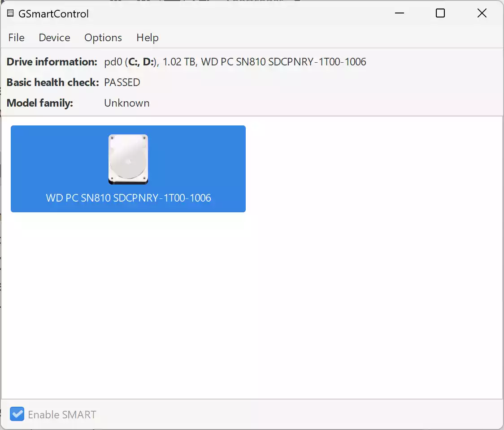The width and height of the screenshot is (504, 430).
Task: Click the PASSED health status text
Action: pos(122,82)
